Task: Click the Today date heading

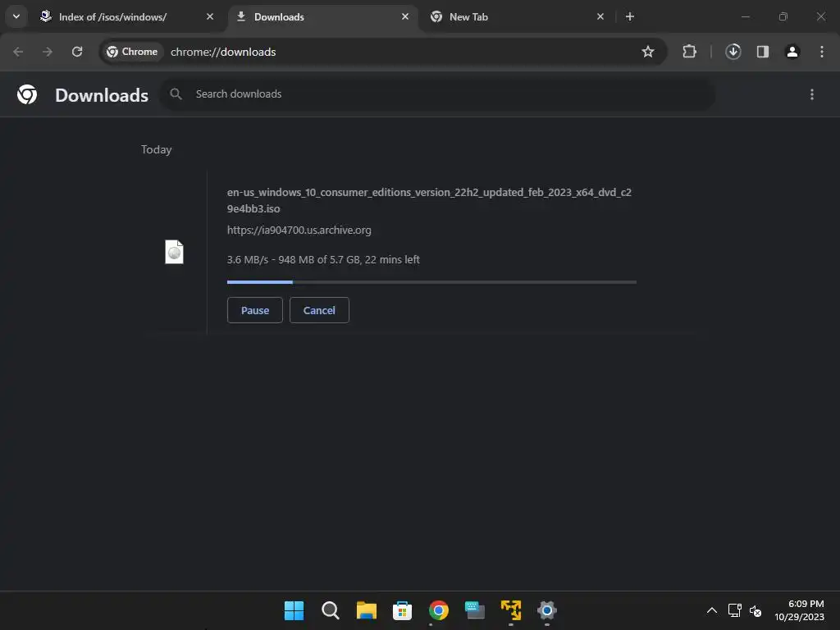Action: [x=157, y=149]
